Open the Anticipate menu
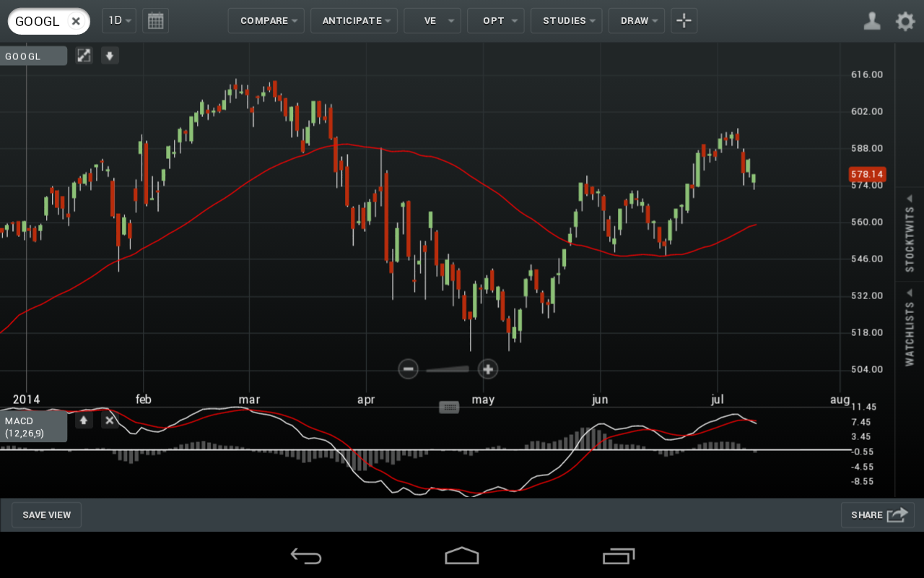 pos(354,21)
